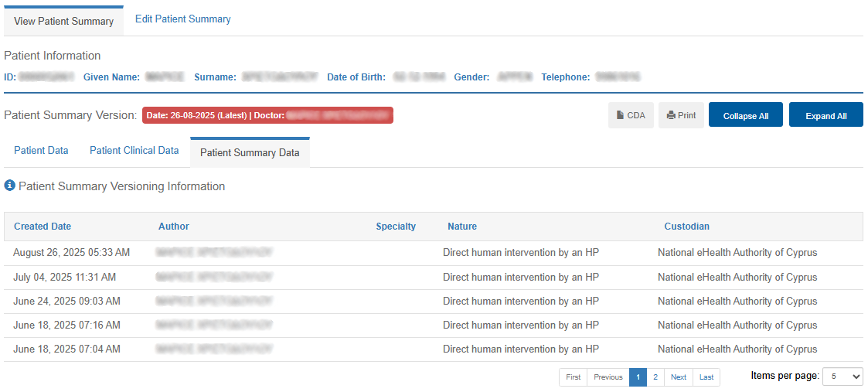Open the Patient Clinical Data tab
The height and width of the screenshot is (392, 868).
pyautogui.click(x=134, y=151)
